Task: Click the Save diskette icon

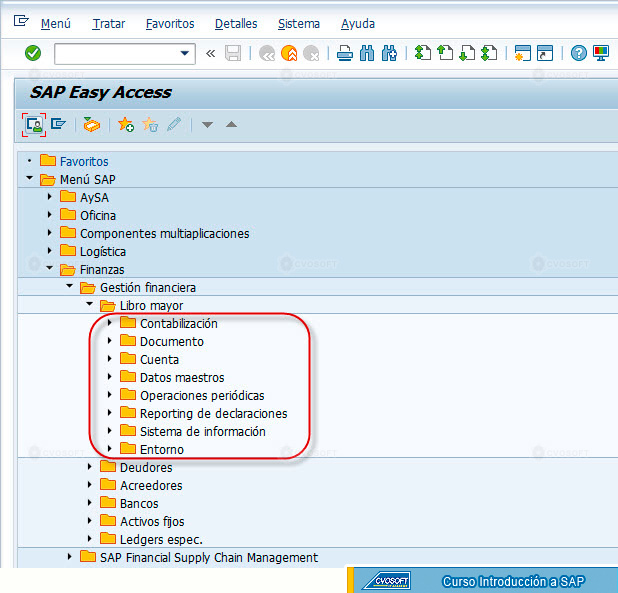Action: tap(233, 53)
